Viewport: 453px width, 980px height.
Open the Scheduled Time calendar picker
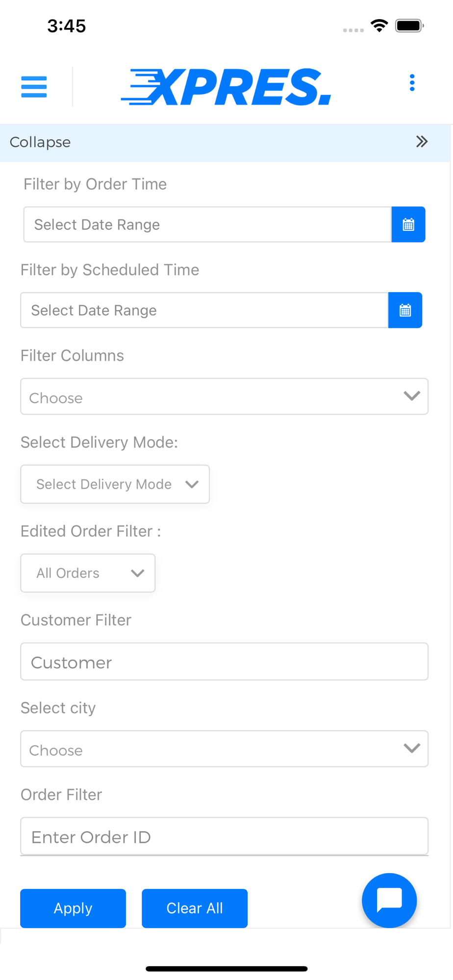click(x=405, y=310)
